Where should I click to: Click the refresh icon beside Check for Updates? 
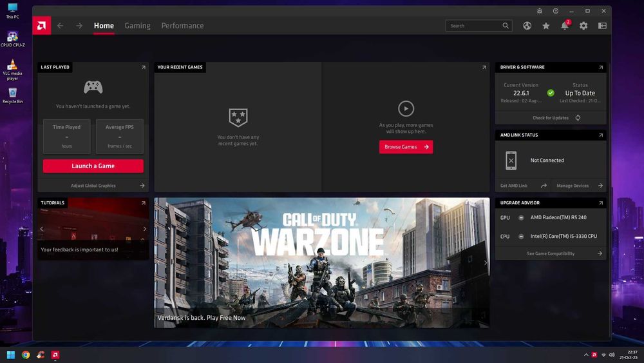coord(578,118)
